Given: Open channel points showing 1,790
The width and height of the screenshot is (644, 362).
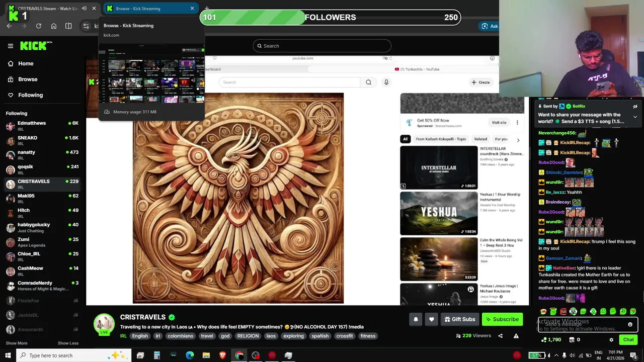Looking at the screenshot, I should pos(550,340).
